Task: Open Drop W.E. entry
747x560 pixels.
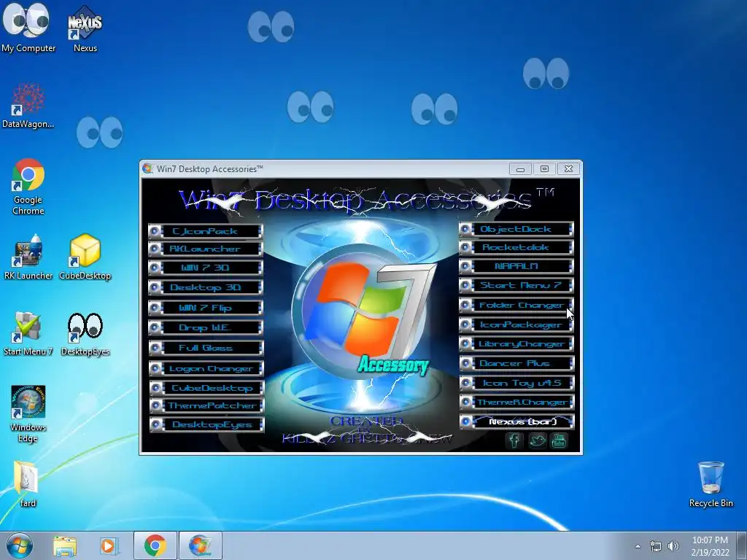Action: 205,327
